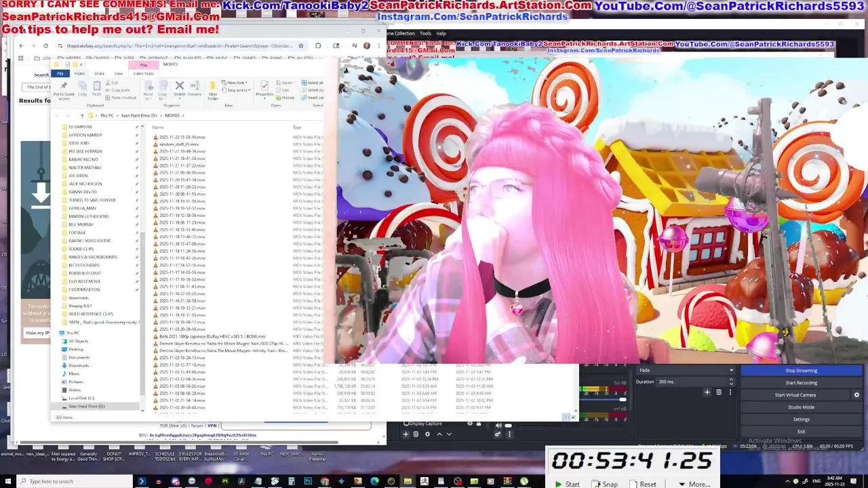Viewport: 868px width, 488px height.
Task: Switch to the Share ribbon tab
Action: (x=100, y=73)
